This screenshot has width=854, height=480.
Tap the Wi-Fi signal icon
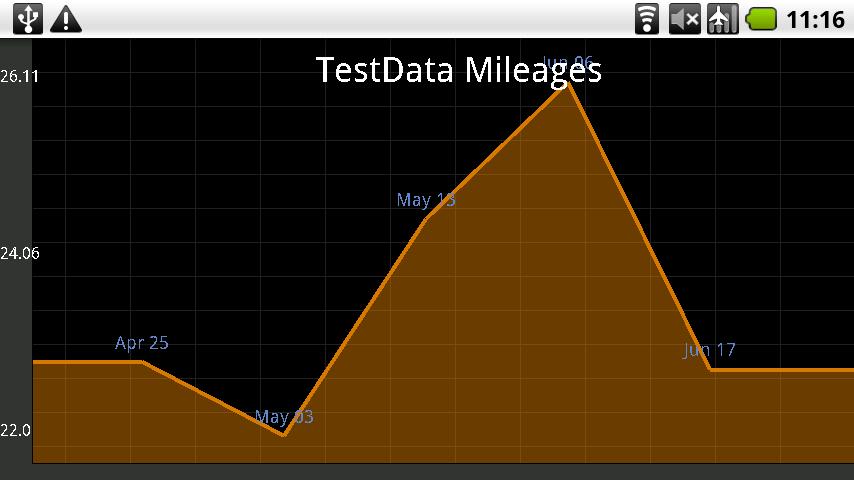point(647,18)
